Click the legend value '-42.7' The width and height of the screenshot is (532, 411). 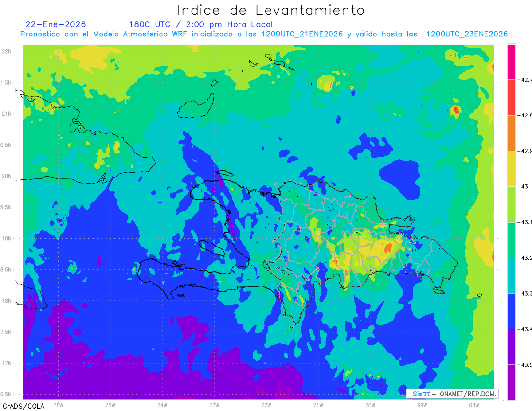[525, 80]
